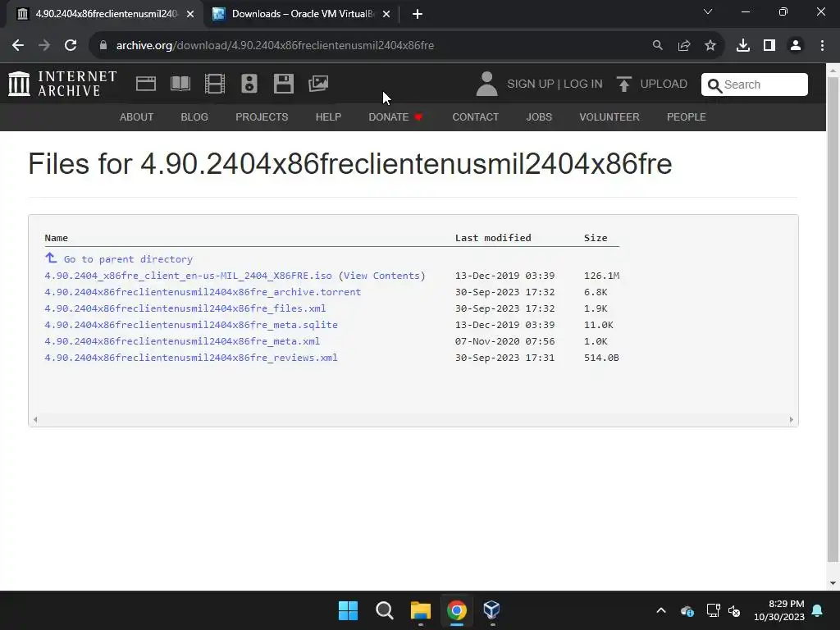Open the PEOPLE menu item
840x630 pixels.
(x=687, y=116)
